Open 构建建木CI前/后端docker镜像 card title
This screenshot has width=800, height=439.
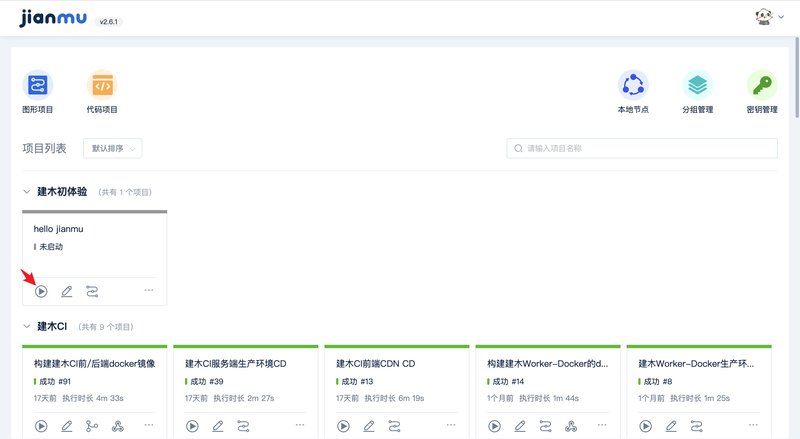[x=94, y=363]
